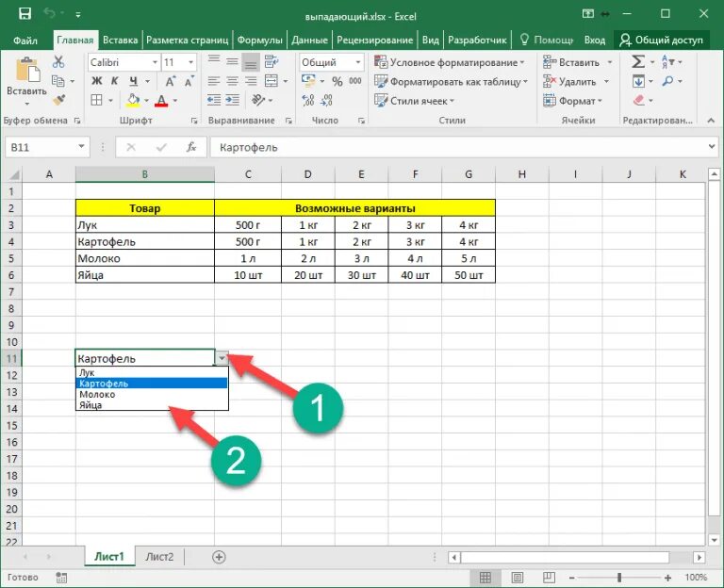Image resolution: width=724 pixels, height=588 pixels.
Task: Decrease font size with the small A icon
Action: 189,81
